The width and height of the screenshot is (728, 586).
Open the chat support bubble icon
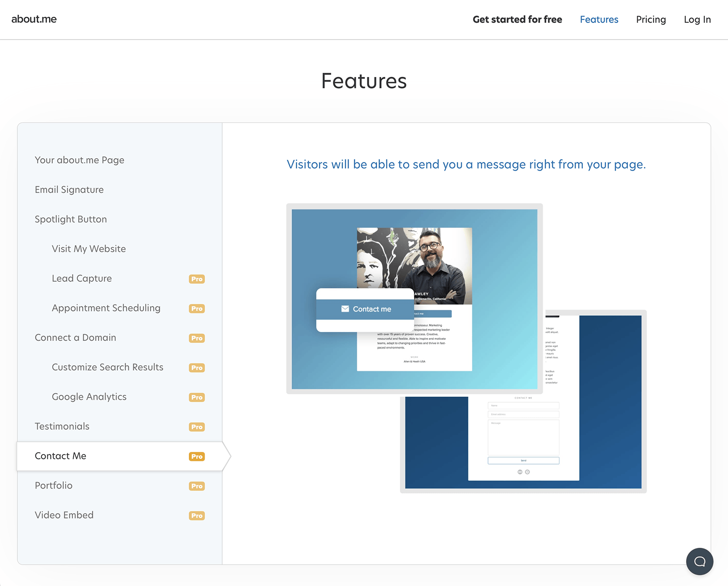[699, 561]
